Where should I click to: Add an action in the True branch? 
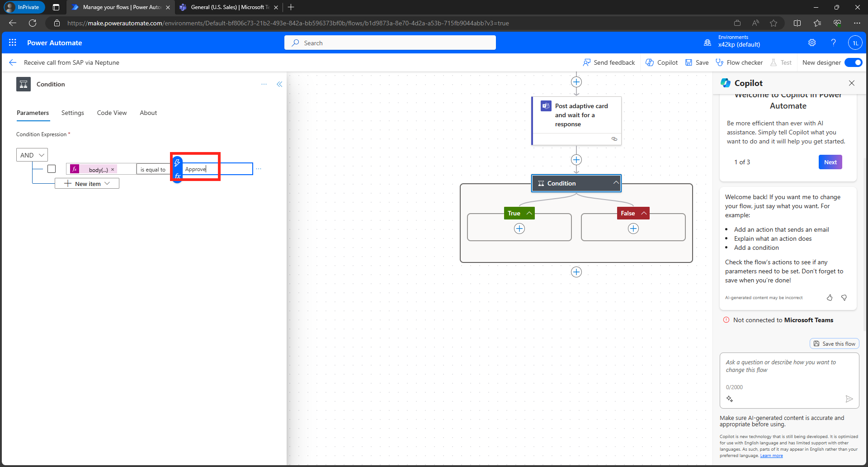(x=519, y=229)
